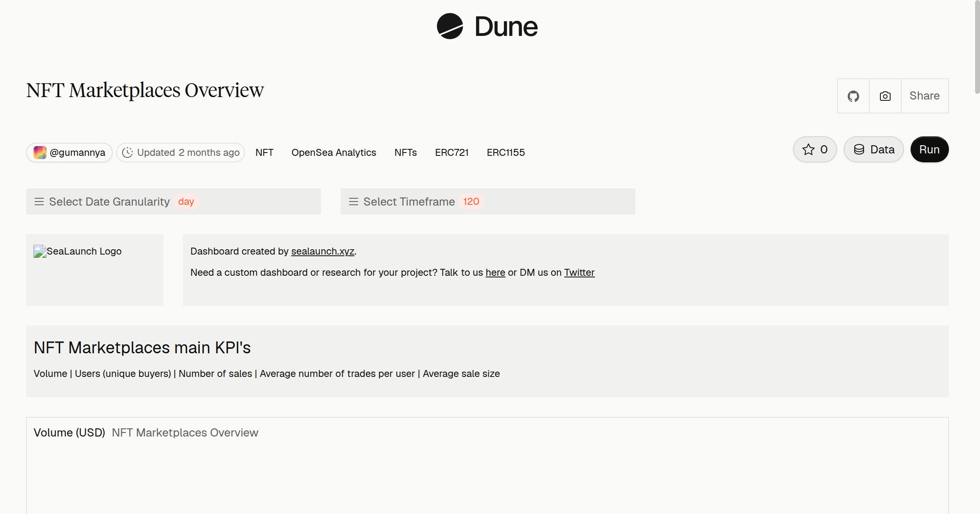Click the Updated 2 months ago badge
980x514 pixels.
tap(180, 153)
